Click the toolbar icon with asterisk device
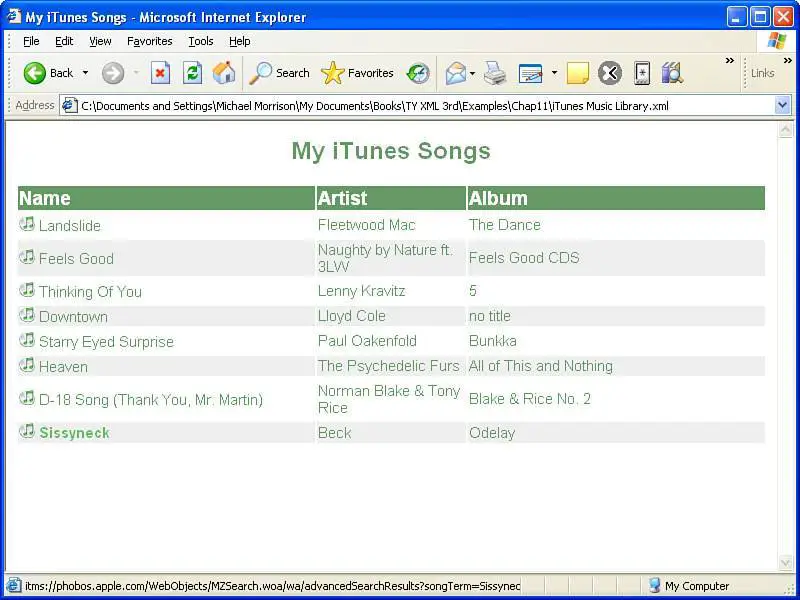Image resolution: width=800 pixels, height=600 pixels. tap(642, 73)
